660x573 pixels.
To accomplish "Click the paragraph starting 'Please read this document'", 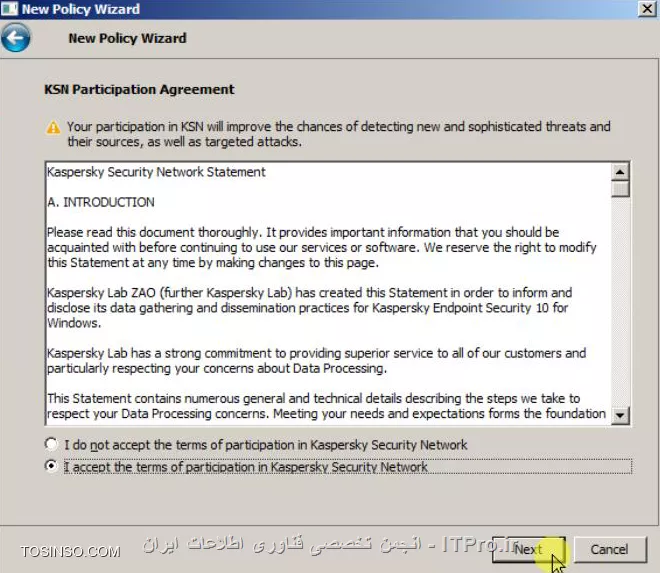I will 322,248.
